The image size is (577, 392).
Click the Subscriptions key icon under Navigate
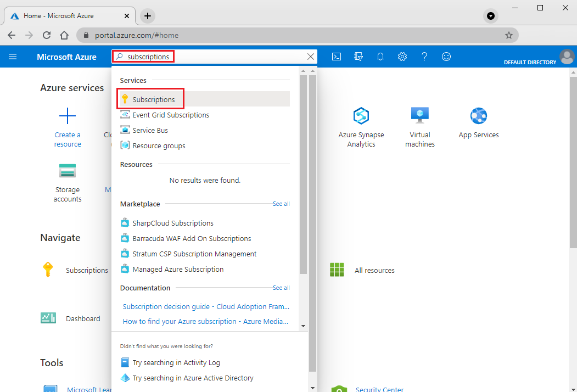tap(48, 270)
